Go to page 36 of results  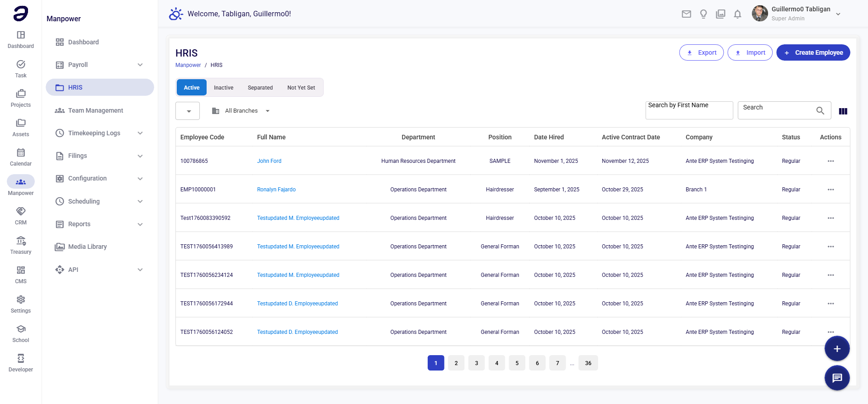point(588,363)
